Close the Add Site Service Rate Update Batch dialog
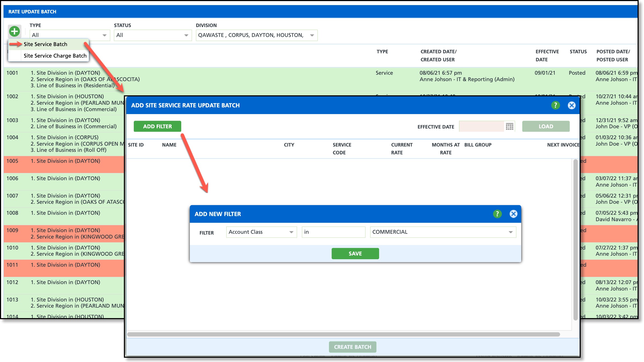 [571, 105]
